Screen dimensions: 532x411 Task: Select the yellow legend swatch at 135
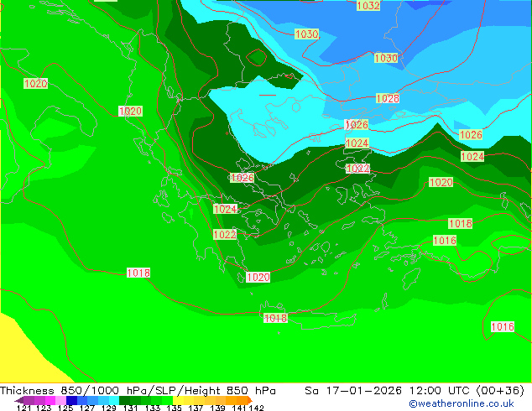click(178, 400)
